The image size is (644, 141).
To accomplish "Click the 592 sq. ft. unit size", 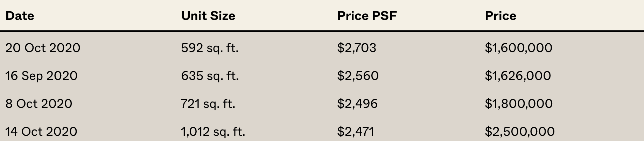I will (210, 48).
